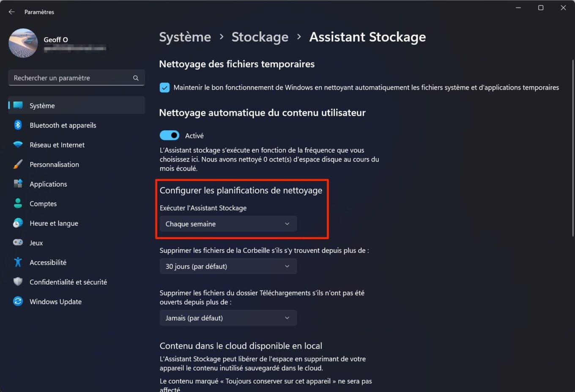Select the Accessibilité figure icon
The height and width of the screenshot is (392, 575).
[x=18, y=262]
